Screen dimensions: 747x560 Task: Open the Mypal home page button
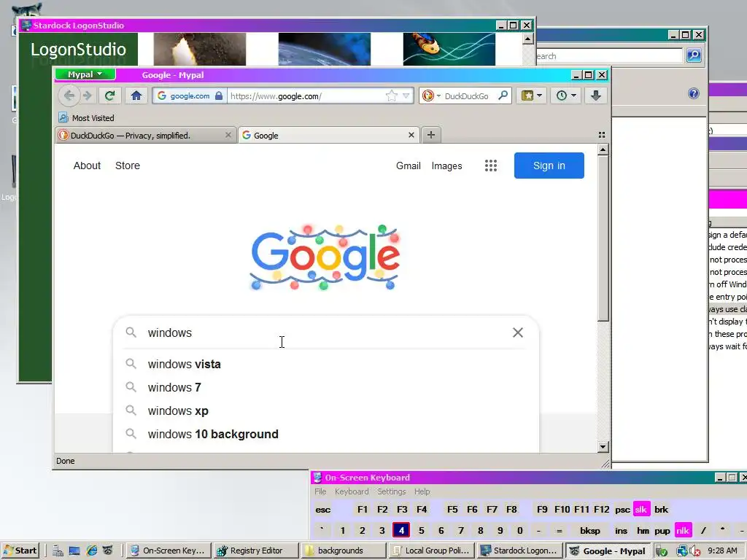coord(136,96)
